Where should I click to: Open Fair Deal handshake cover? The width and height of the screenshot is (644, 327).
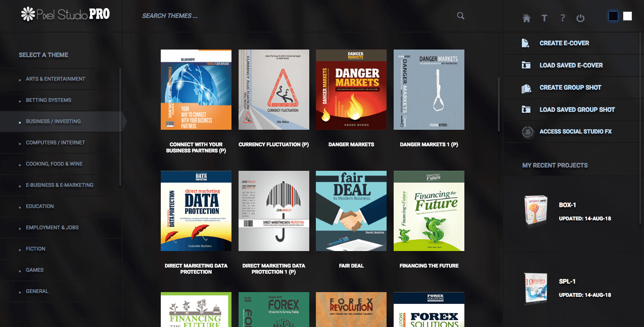coord(351,211)
